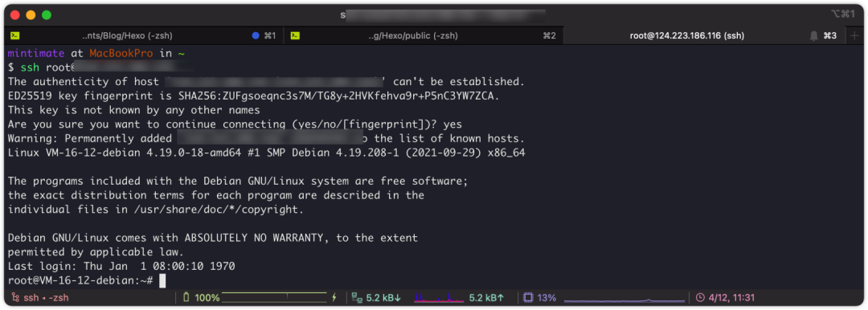Click the 'Warning: Permanently added' line
The image size is (868, 310).
[x=266, y=138]
